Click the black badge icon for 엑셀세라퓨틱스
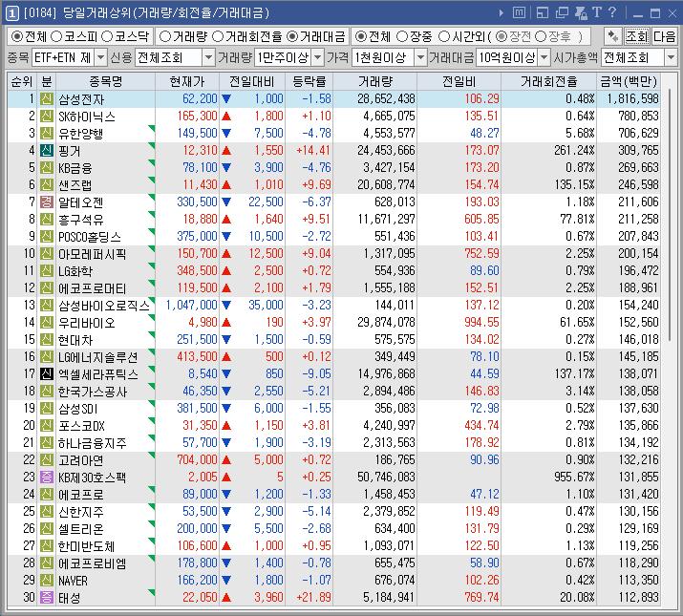The height and width of the screenshot is (616, 683). 47,373
